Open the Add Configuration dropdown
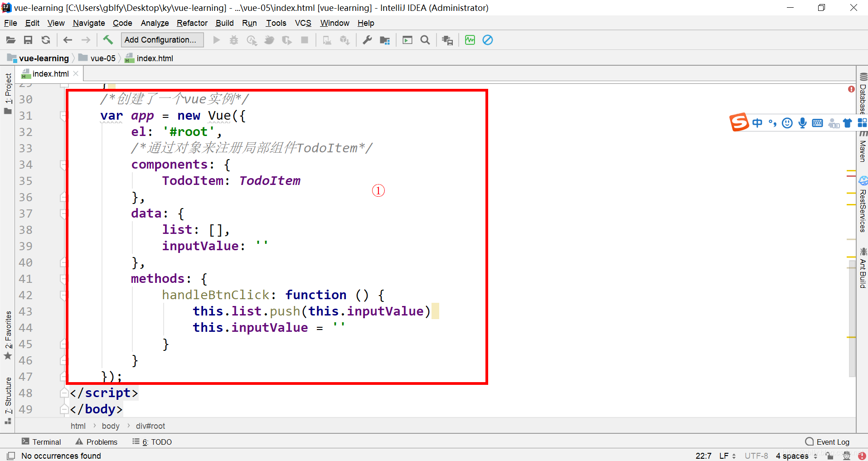 pyautogui.click(x=162, y=40)
